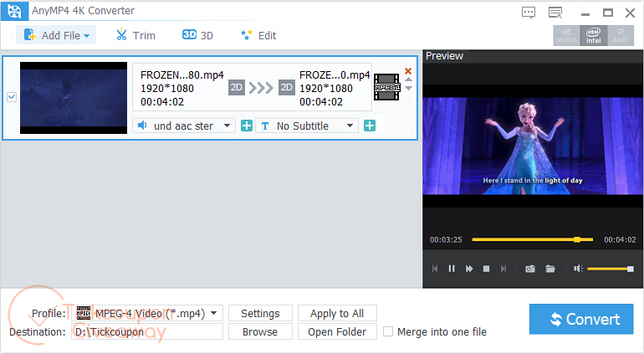Move the file down in list
644x354 pixels.
(x=408, y=88)
